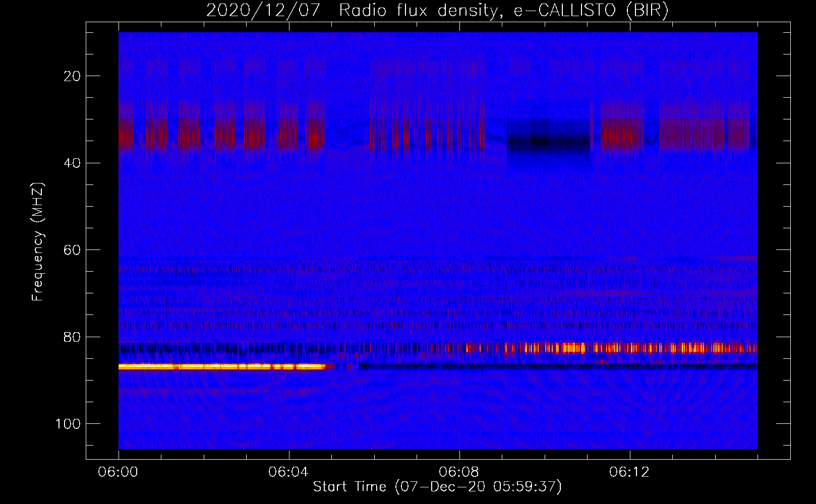
Task: Click the 100 MHz frequency tick label
Action: pyautogui.click(x=68, y=424)
